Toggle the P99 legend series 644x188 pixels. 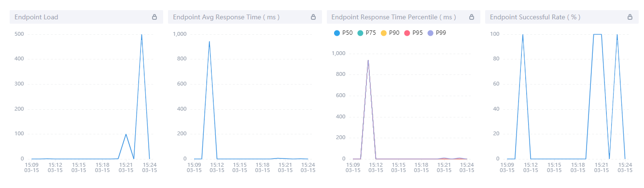(436, 33)
